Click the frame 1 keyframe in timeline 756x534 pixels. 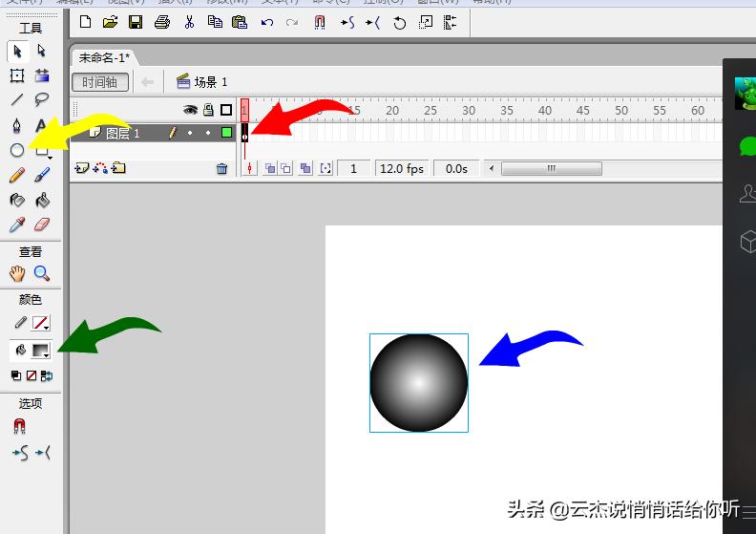pyautogui.click(x=245, y=133)
